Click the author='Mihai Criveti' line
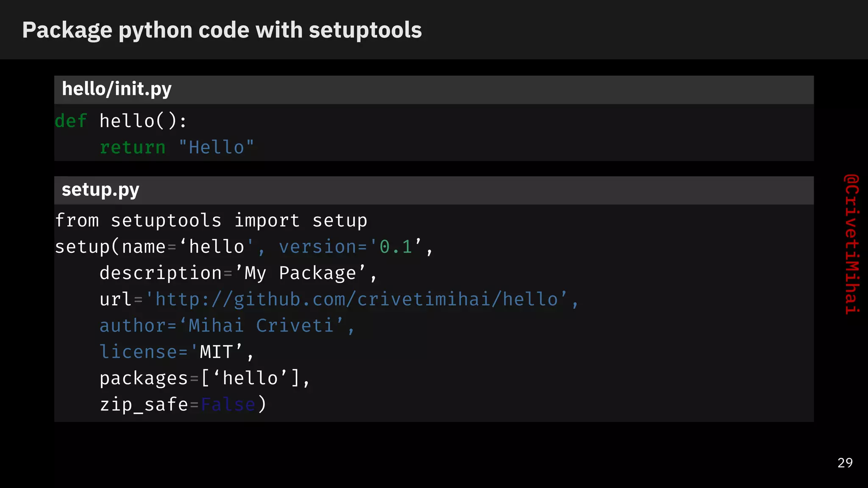This screenshot has width=868, height=488. tap(227, 326)
